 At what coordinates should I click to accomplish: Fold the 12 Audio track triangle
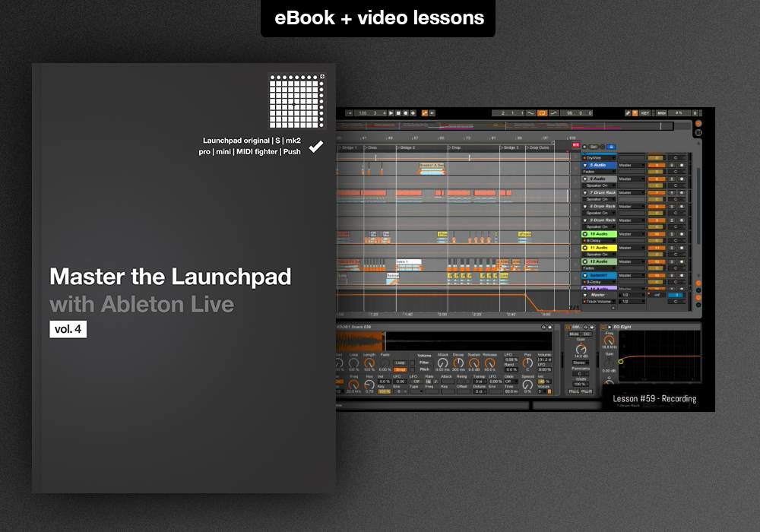pyautogui.click(x=585, y=261)
